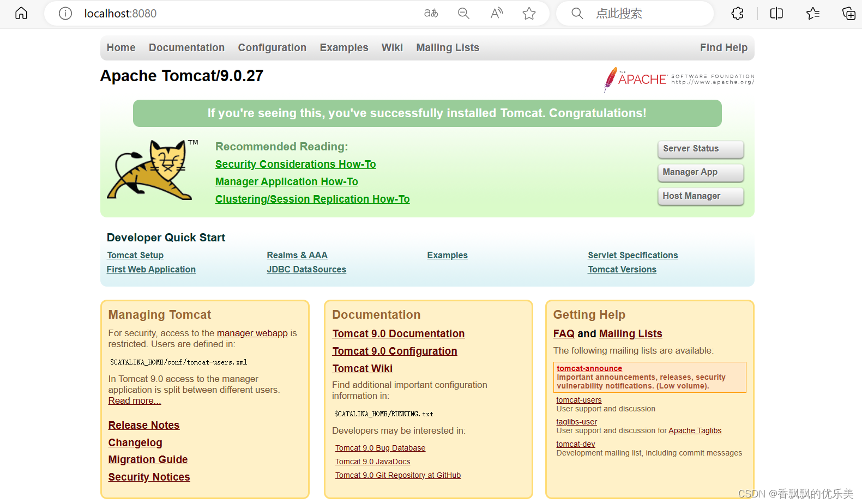
Task: Open the JDBC DataSources link
Action: tap(306, 269)
